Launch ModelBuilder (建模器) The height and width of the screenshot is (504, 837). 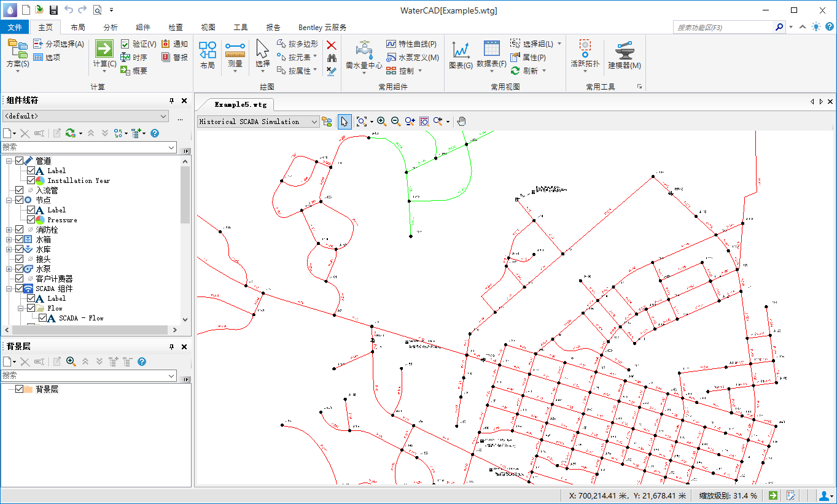pyautogui.click(x=625, y=55)
